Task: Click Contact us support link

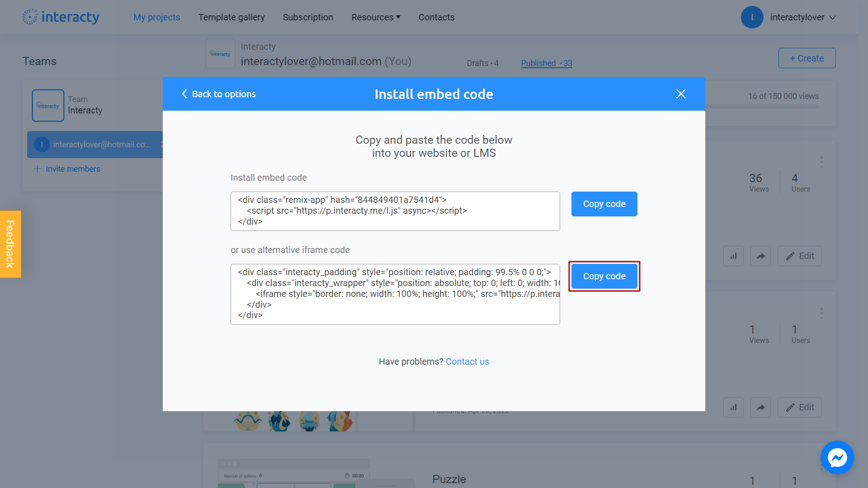Action: coord(468,361)
